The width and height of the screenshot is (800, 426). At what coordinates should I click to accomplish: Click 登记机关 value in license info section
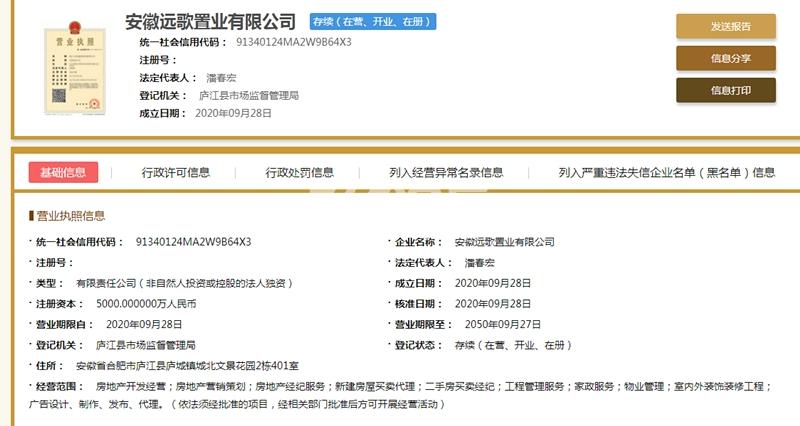click(x=146, y=345)
